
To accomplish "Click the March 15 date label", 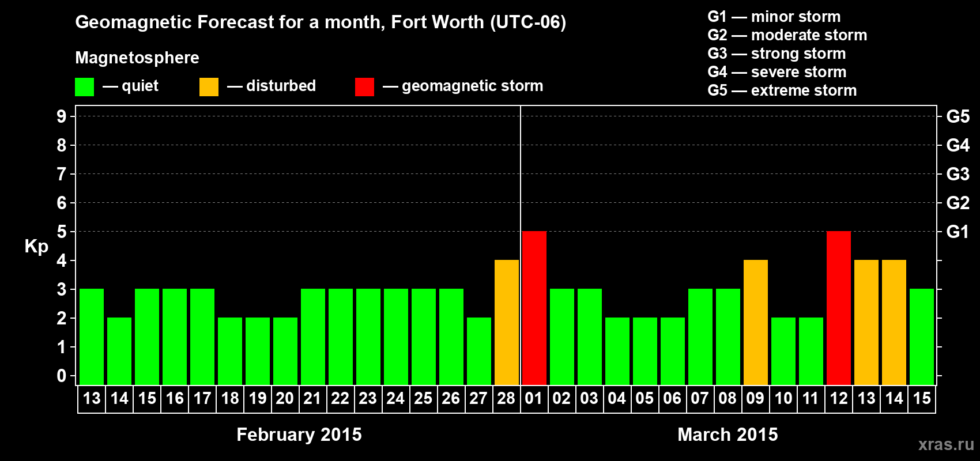I will pos(922,399).
